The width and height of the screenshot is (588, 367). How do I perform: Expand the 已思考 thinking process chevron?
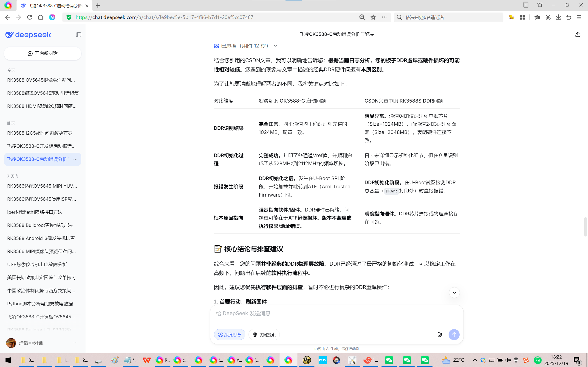(x=275, y=46)
